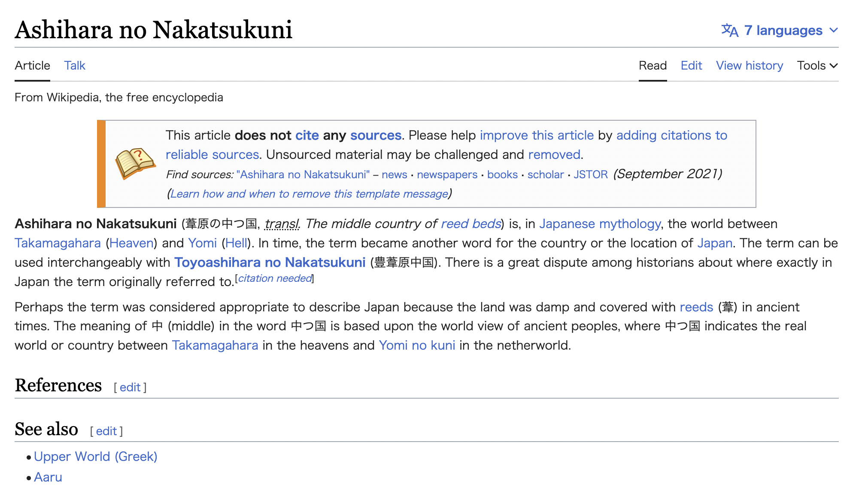Viewport: 868px width, 494px height.
Task: Open the 'JSTOR' source link
Action: click(x=591, y=174)
